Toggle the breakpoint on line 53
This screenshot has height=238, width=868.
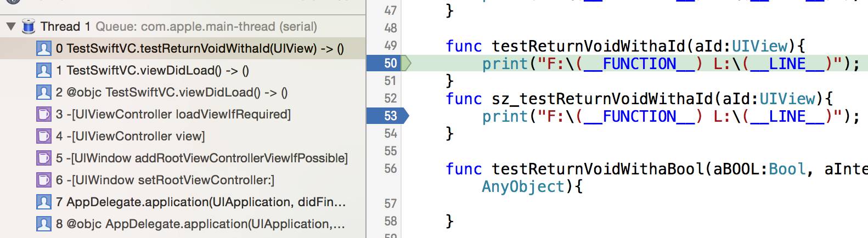(387, 116)
